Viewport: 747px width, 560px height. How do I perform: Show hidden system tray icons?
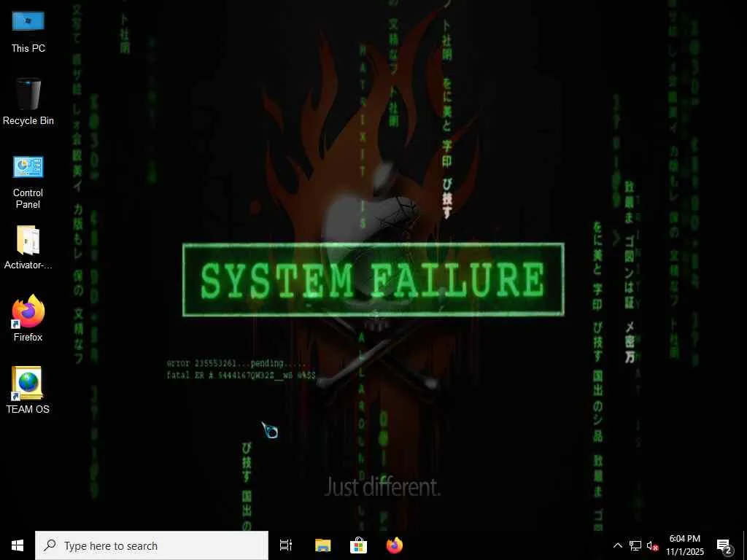pos(617,545)
